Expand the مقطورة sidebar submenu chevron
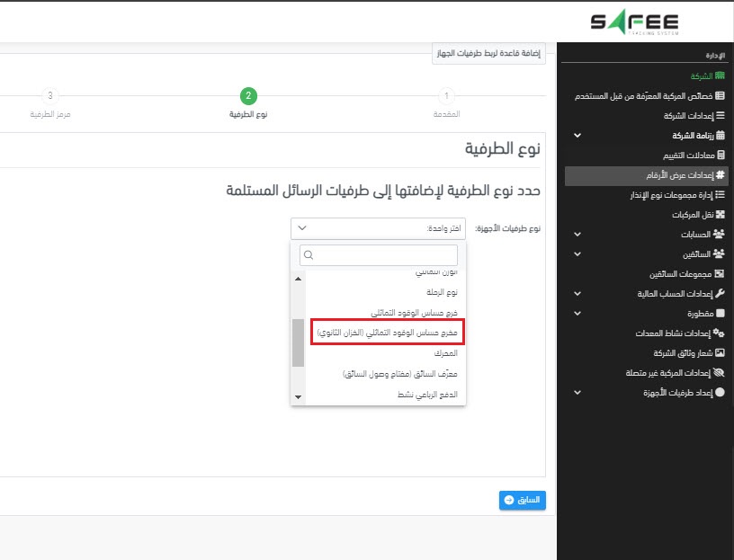Viewport: 734px width, 560px height. [577, 314]
